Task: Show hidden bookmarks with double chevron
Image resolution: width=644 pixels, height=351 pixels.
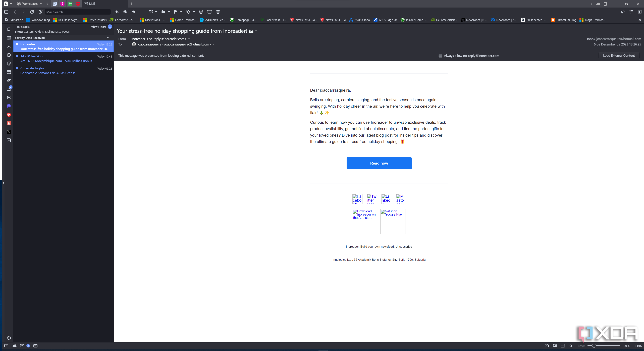Action: tap(640, 20)
